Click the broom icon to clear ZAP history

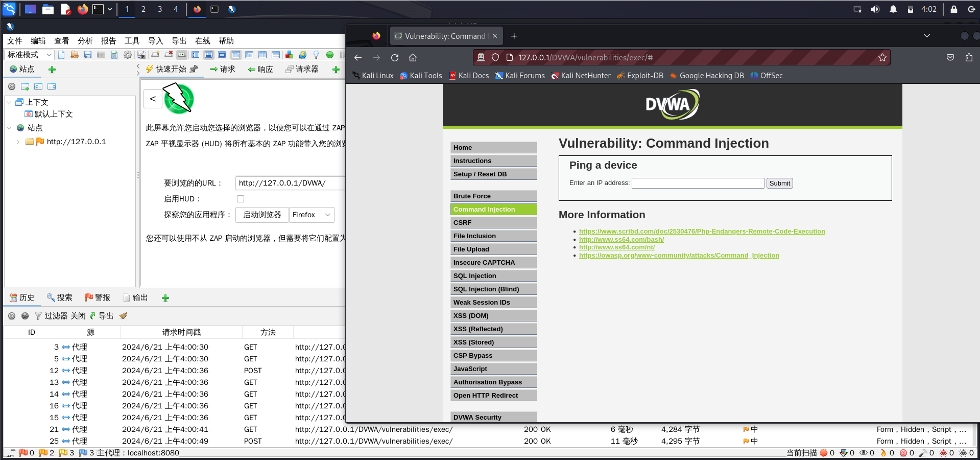(123, 316)
